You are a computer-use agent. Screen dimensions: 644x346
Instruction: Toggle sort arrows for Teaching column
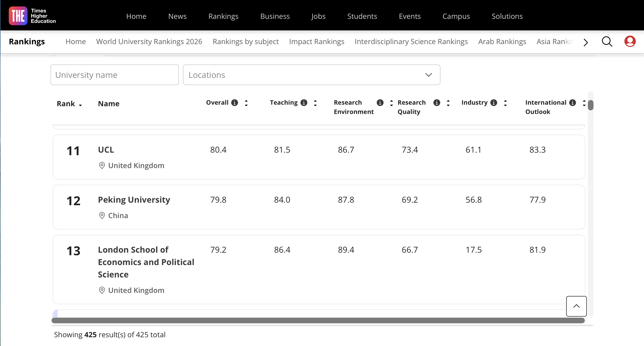tap(315, 103)
